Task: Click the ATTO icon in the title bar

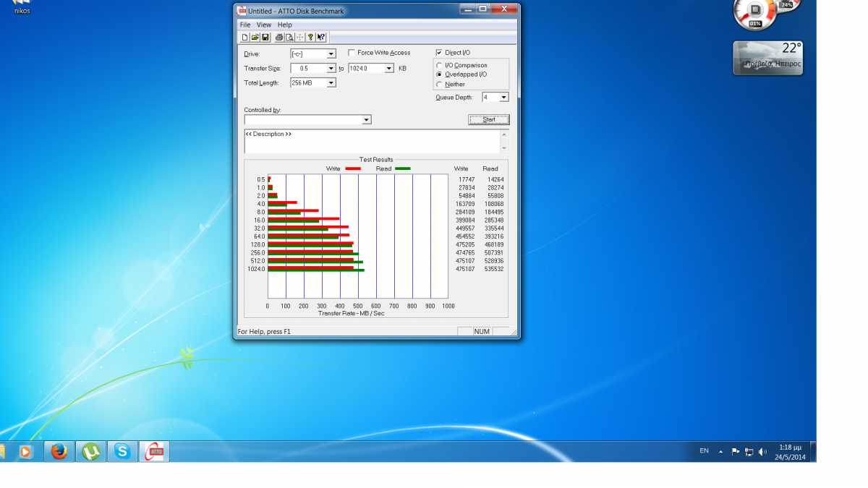Action: click(x=242, y=11)
